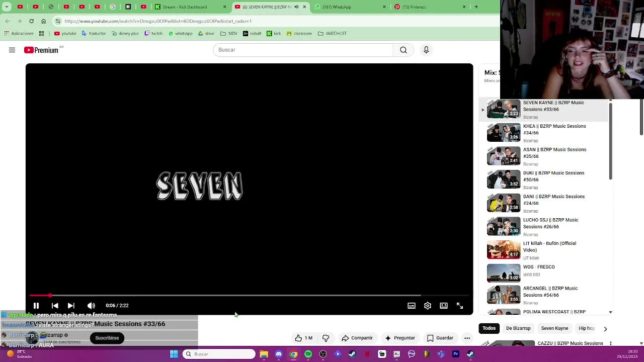
Task: Go back with browser back arrow
Action: (7, 21)
